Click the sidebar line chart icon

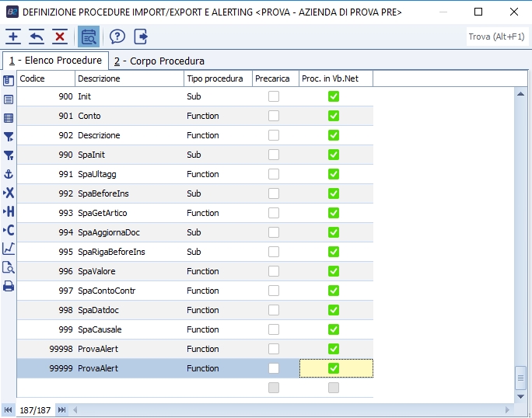coord(9,249)
